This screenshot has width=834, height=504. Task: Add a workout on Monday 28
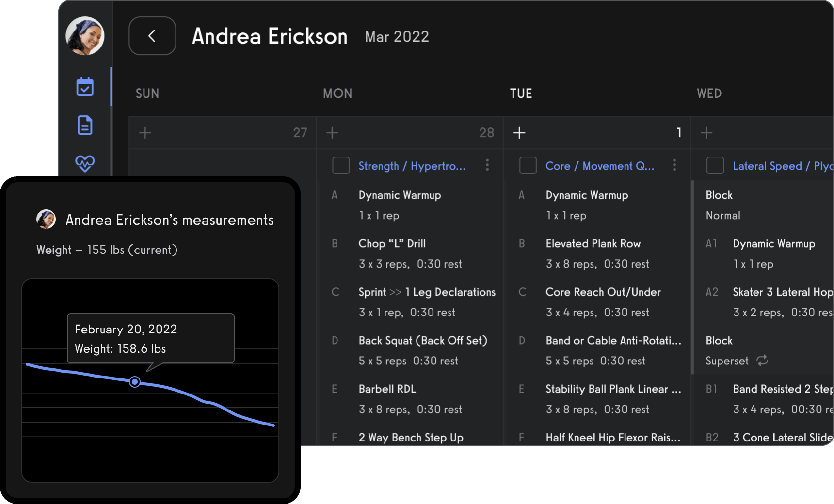click(332, 133)
